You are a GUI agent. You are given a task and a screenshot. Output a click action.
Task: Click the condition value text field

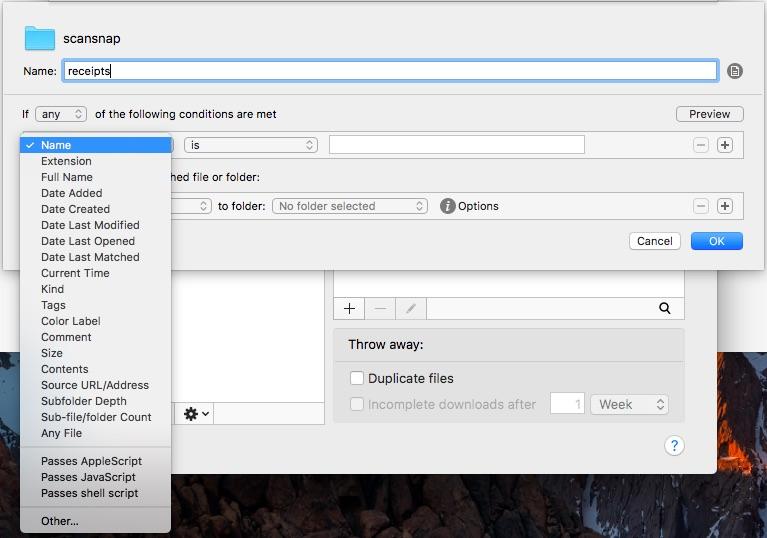click(x=456, y=145)
